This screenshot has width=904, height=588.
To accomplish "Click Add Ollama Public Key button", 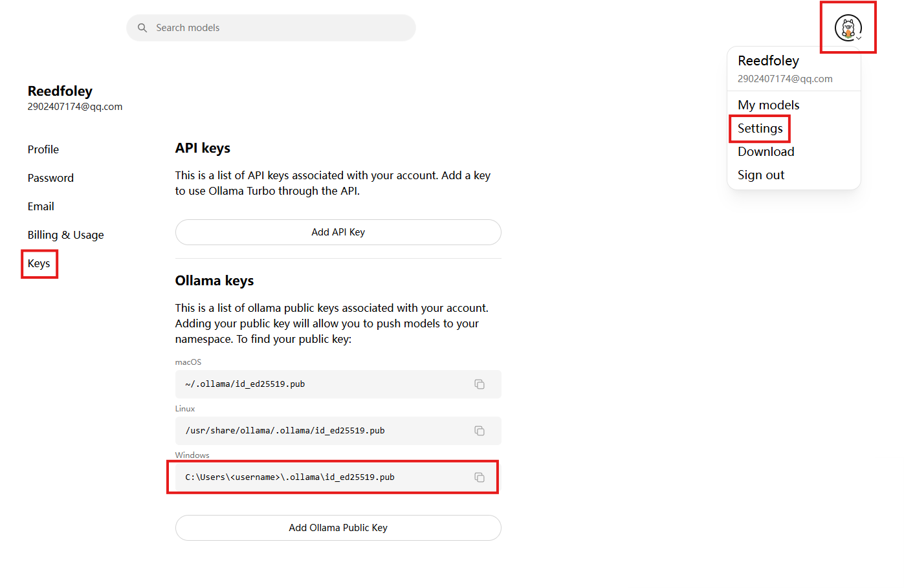I will pos(338,528).
